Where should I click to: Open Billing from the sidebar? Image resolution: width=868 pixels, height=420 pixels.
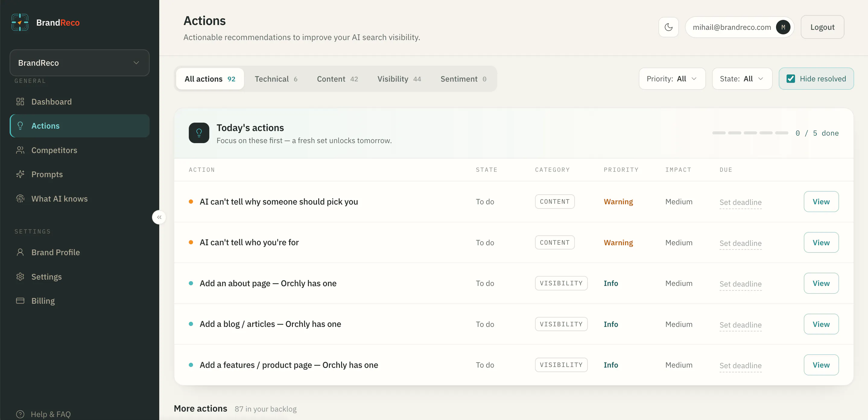point(80,301)
